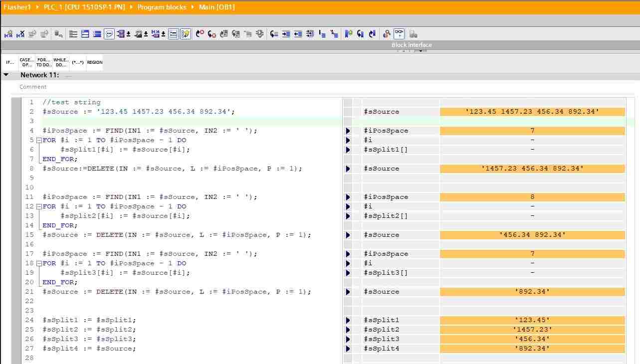
Task: Click code line 2 with #sSource assignment
Action: (139, 112)
